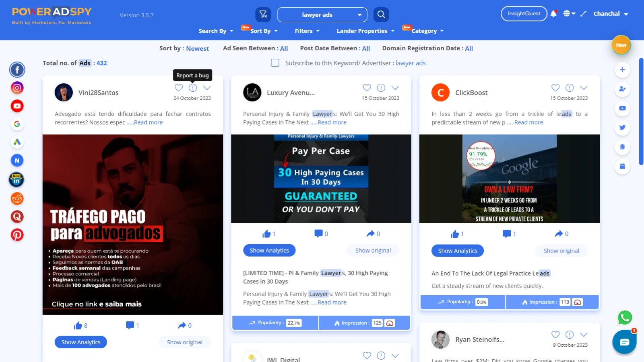Click the Ad Seen Between All link
Image resolution: width=644 pixels, height=362 pixels.
pos(284,48)
